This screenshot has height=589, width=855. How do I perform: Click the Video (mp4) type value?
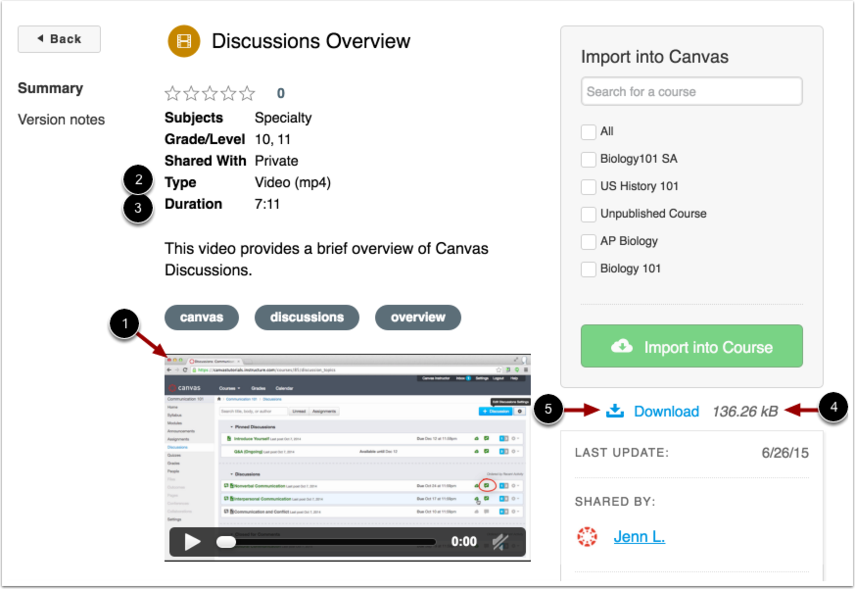click(293, 183)
